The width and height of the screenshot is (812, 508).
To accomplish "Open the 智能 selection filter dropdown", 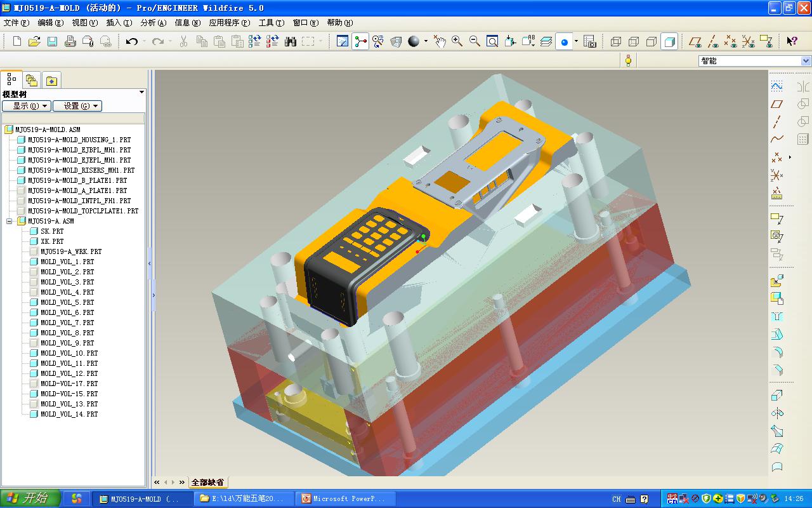I will click(806, 61).
